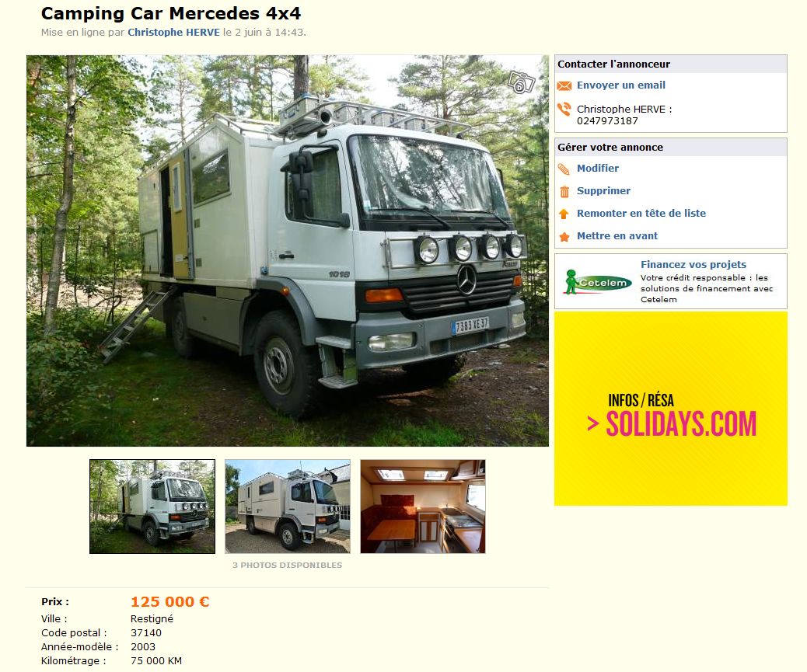Choose Remonter en tête de liste
The width and height of the screenshot is (807, 672).
641,214
